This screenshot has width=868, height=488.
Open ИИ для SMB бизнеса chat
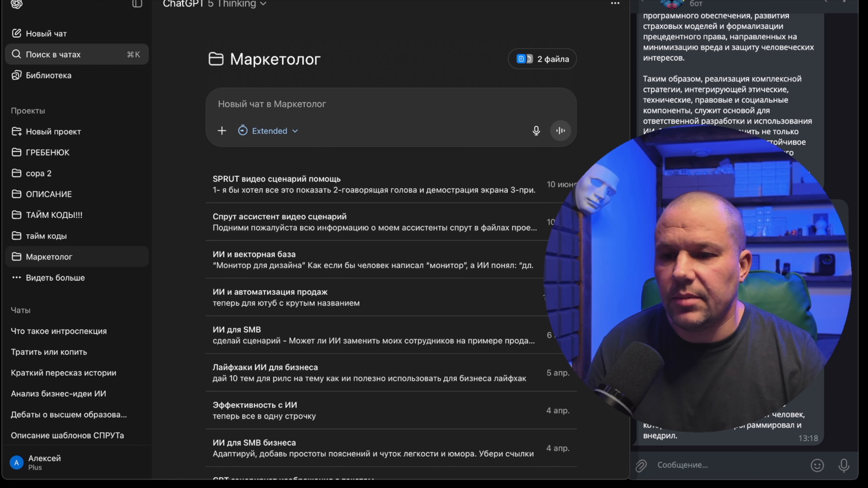(391, 448)
